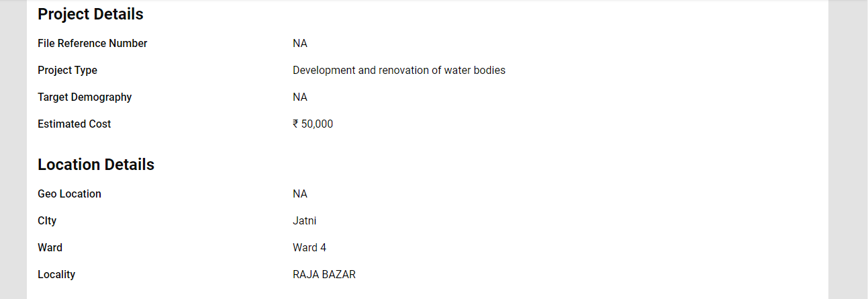Viewport: 868px width, 299px height.
Task: Click the right gray page margin
Action: [848, 149]
